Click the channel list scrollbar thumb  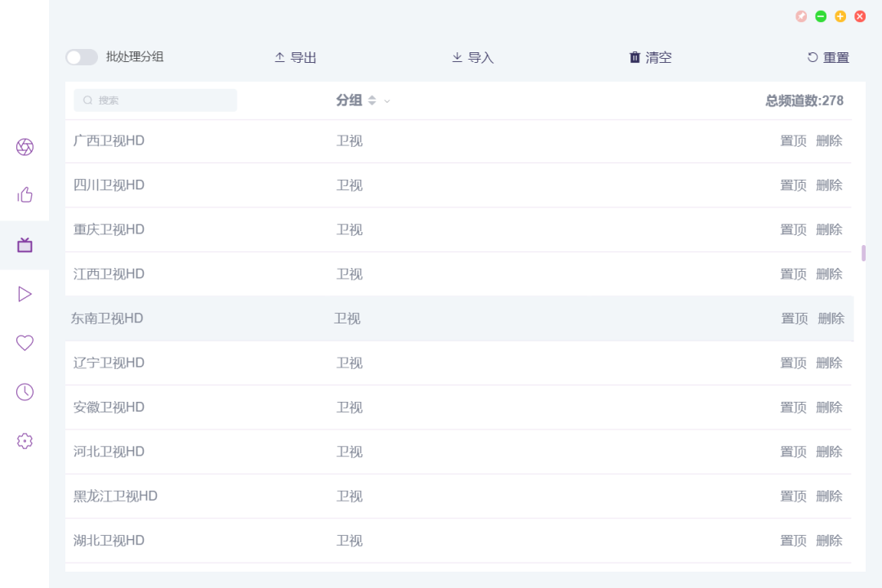point(863,253)
